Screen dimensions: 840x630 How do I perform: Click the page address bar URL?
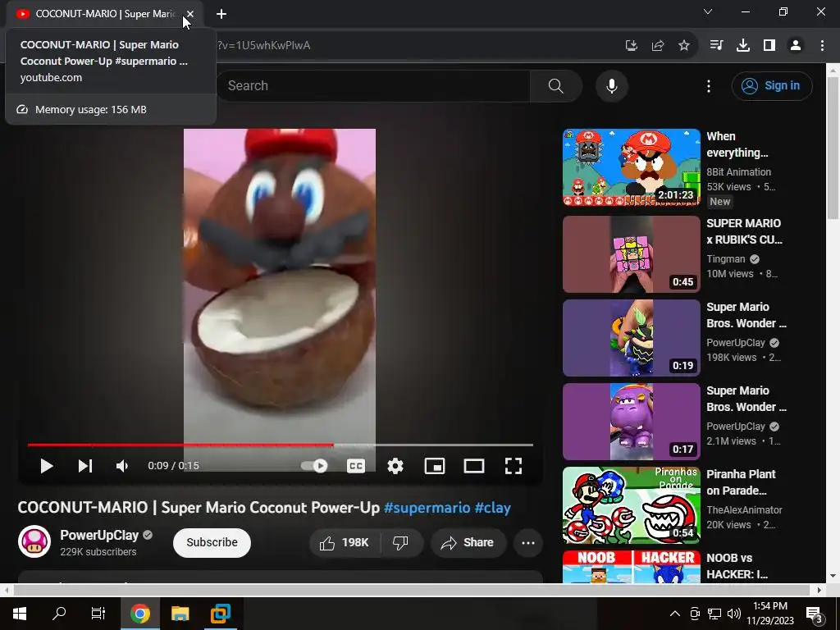263,46
